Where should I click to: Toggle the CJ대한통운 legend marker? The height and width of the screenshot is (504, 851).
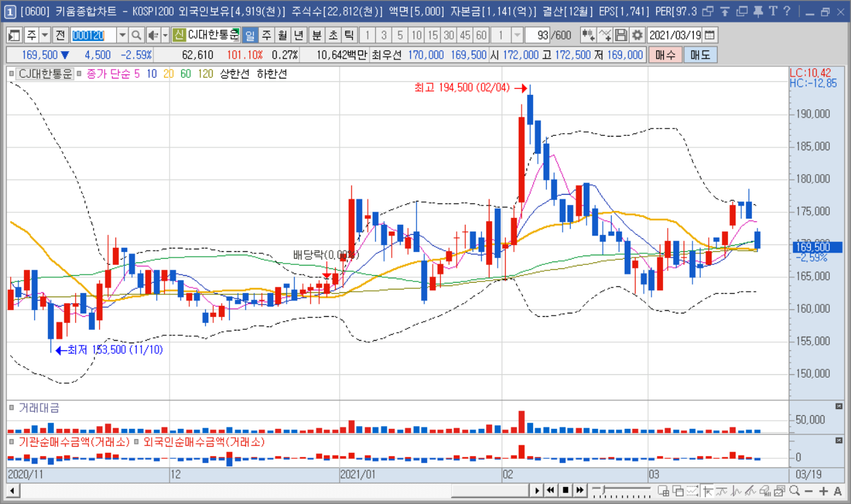click(11, 73)
